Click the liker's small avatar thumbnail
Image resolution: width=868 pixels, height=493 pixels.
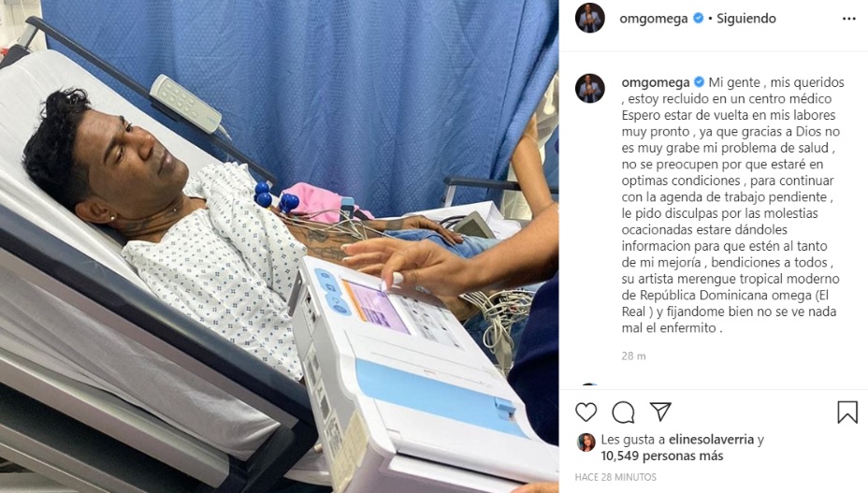coord(586,442)
